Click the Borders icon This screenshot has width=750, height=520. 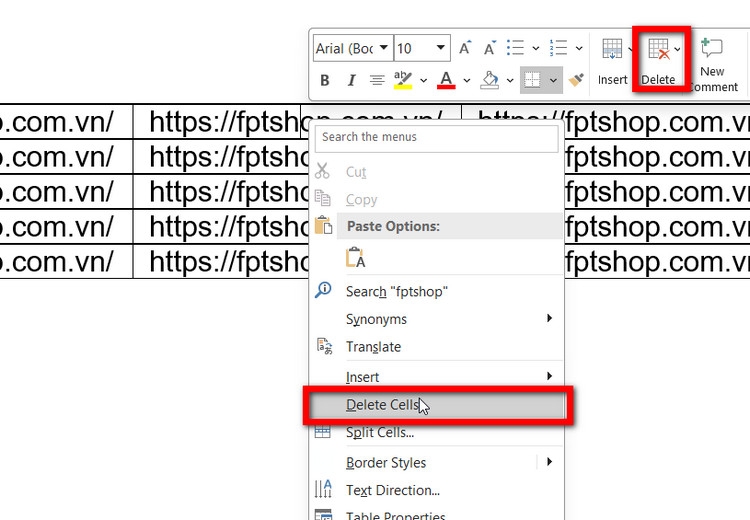[x=532, y=80]
